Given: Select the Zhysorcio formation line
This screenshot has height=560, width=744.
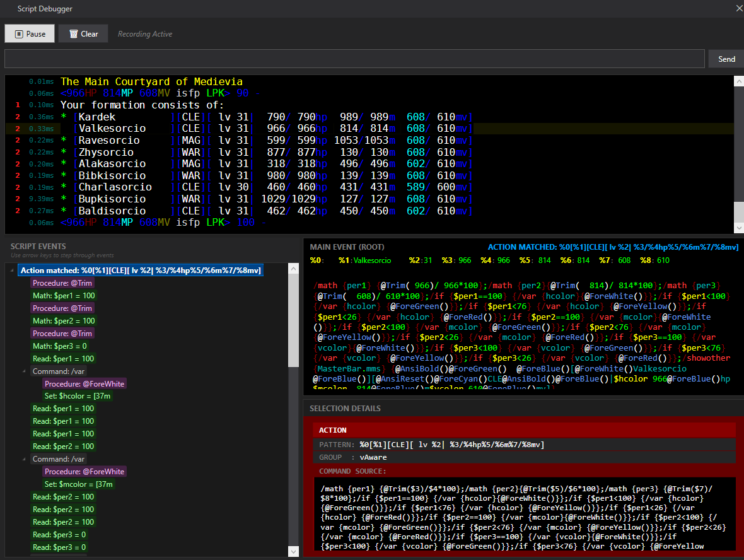Looking at the screenshot, I should tap(369, 153).
